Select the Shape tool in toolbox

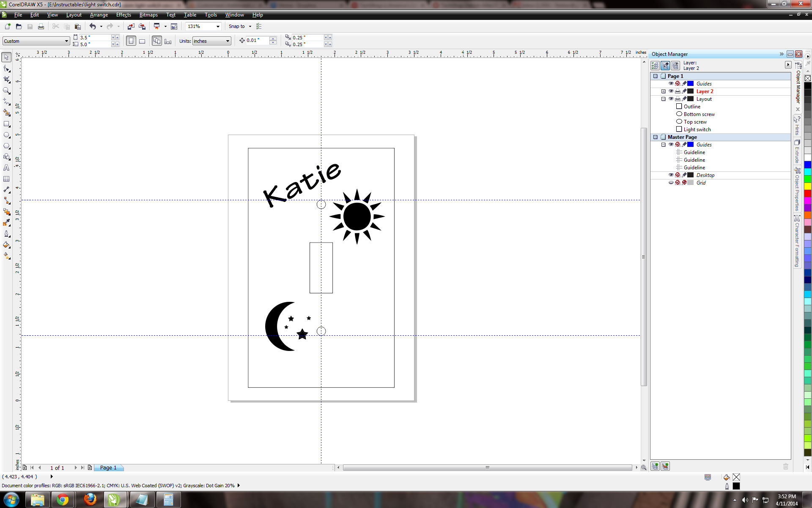[6, 69]
